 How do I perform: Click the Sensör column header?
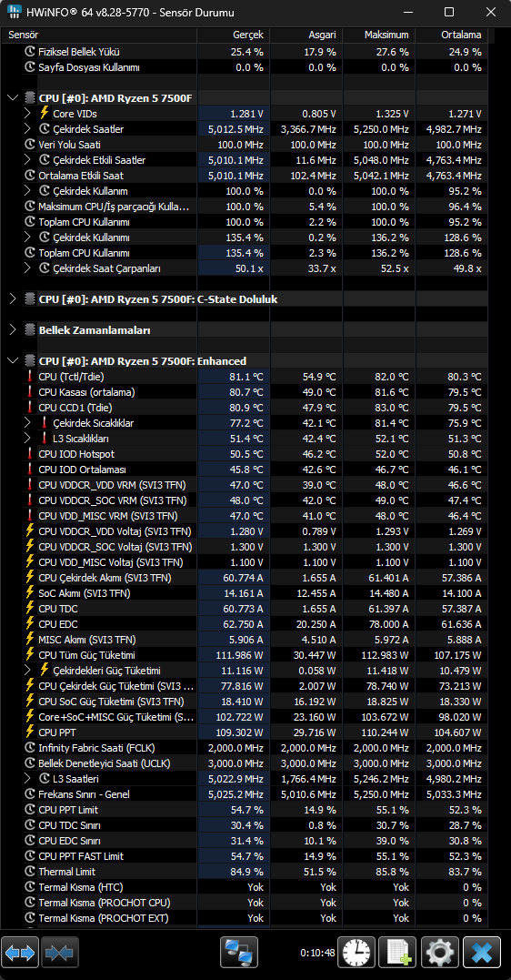coord(23,35)
